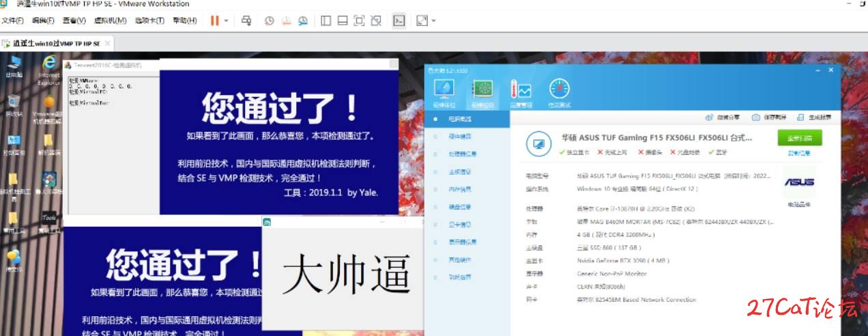Image resolution: width=868 pixels, height=336 pixels.
Task: Select 硬件健康 in the sidebar
Action: click(467, 137)
